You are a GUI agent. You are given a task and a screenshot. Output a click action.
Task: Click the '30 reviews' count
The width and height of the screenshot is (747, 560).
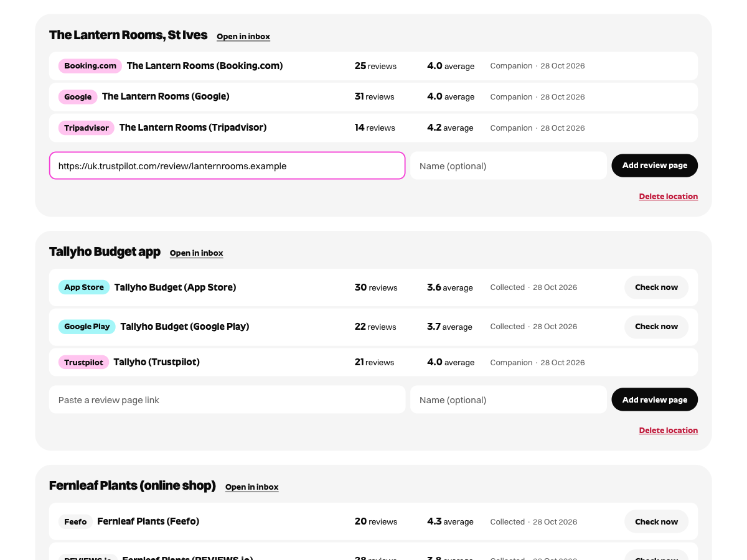click(376, 287)
